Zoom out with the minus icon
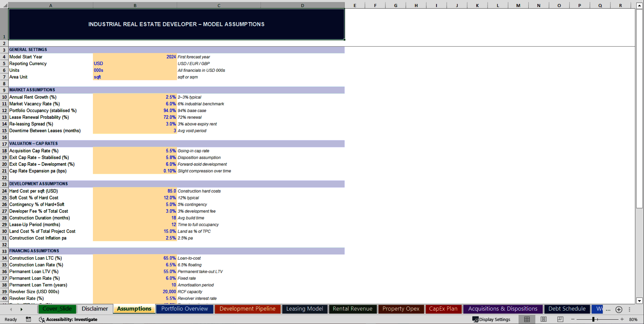Image resolution: width=644 pixels, height=324 pixels. [573, 319]
